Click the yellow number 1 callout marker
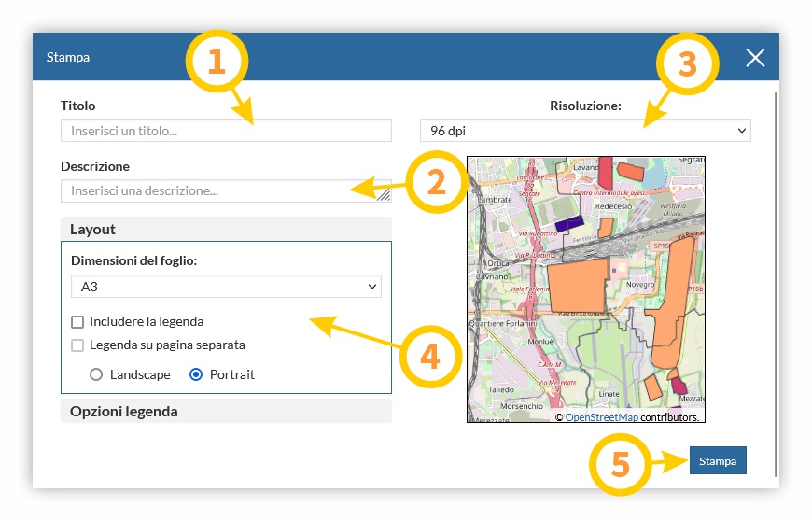Screen dimensions: 812x521 216,63
